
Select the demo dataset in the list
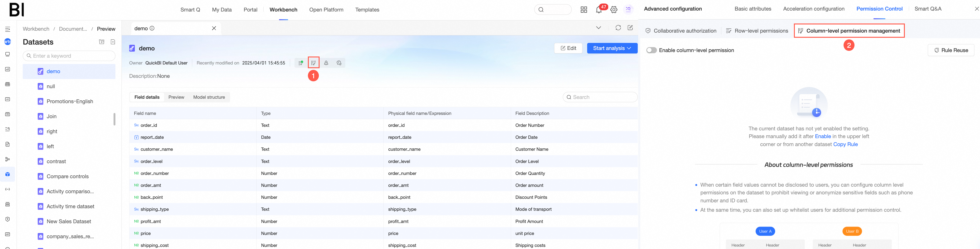pyautogui.click(x=69, y=72)
